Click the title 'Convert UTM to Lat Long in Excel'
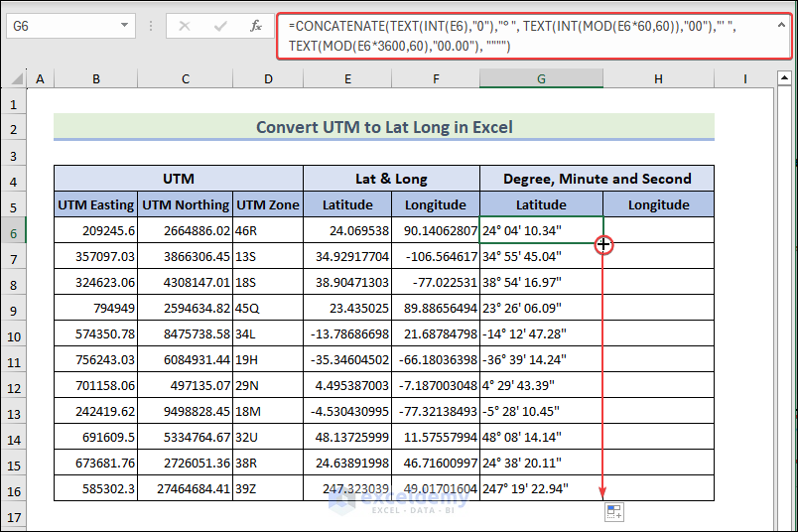 384,127
